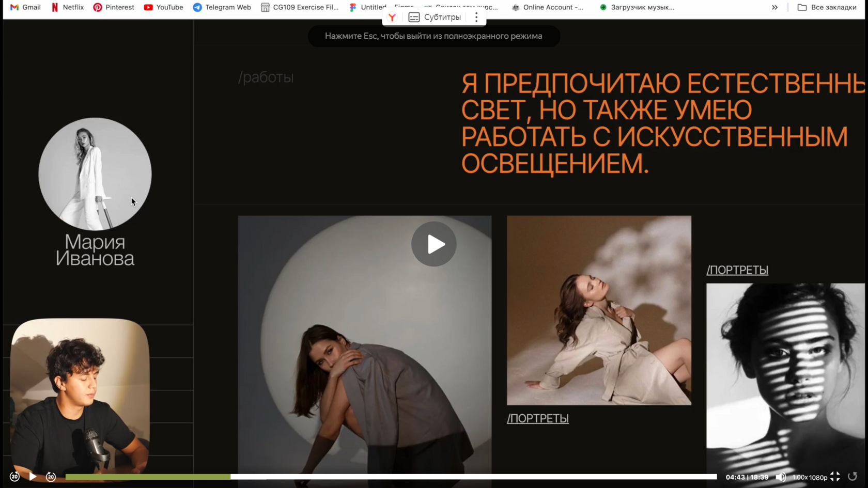This screenshot has width=868, height=488.
Task: Open the Online Account bookmark
Action: [548, 7]
